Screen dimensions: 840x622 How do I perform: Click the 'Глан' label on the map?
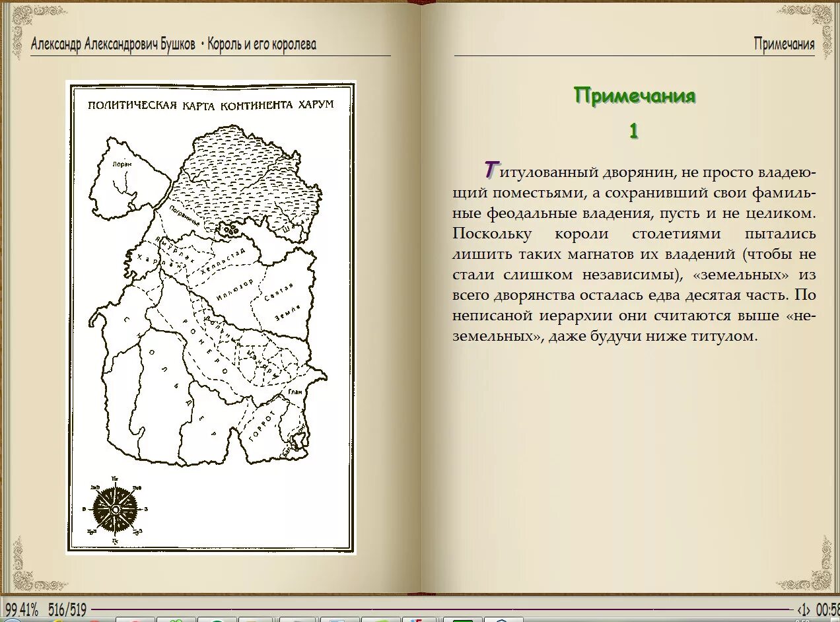[295, 393]
